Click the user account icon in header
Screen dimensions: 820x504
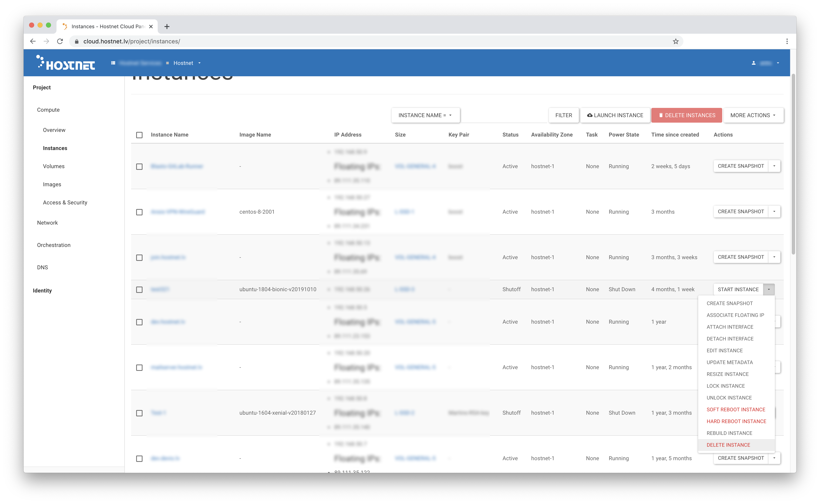tap(753, 63)
